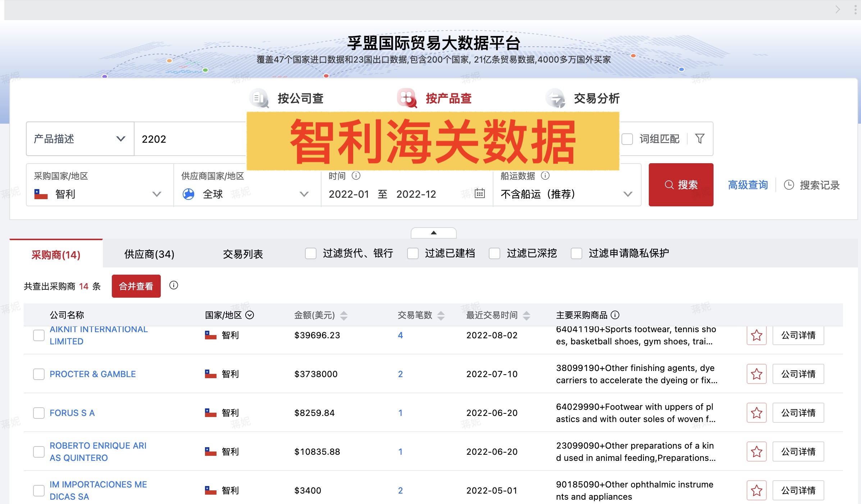The image size is (861, 504).
Task: Enable the 过滤货代、银行 checkbox
Action: click(x=310, y=253)
